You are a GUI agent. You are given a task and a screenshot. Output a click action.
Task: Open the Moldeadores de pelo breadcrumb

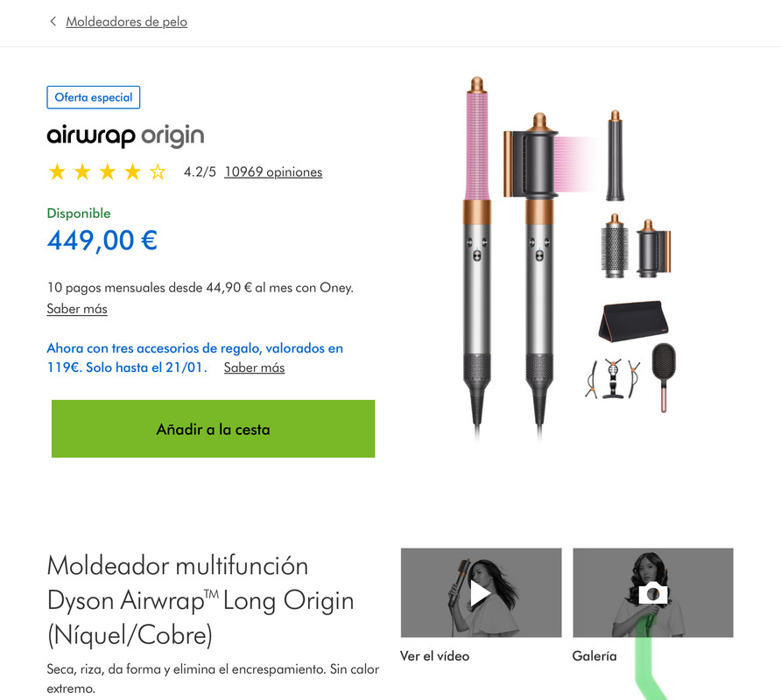click(126, 22)
